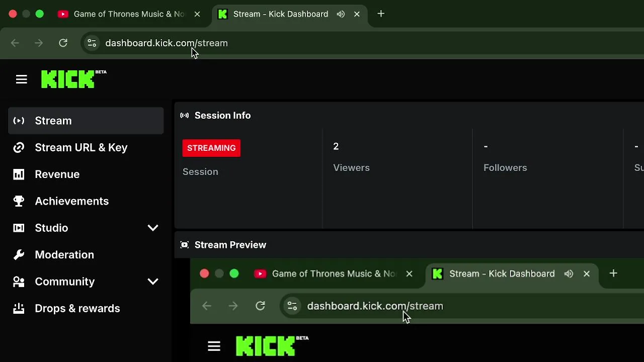This screenshot has height=362, width=644.
Task: Reload the page with the browser refresh icon
Action: pyautogui.click(x=63, y=43)
